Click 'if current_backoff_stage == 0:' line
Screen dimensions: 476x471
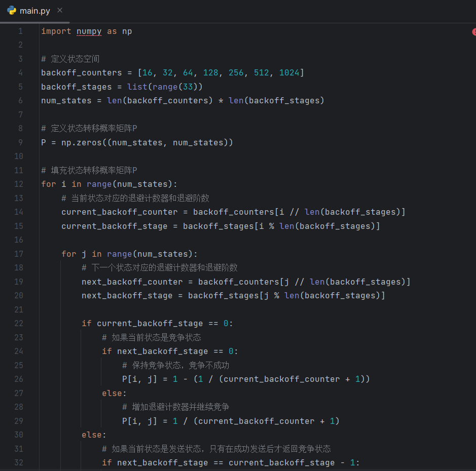[157, 323]
